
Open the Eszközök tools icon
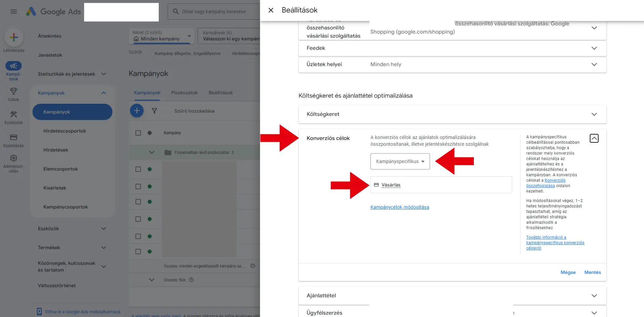(13, 115)
